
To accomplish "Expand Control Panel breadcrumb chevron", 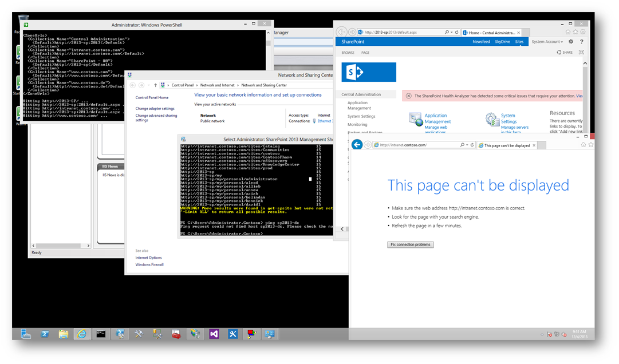I will 196,85.
